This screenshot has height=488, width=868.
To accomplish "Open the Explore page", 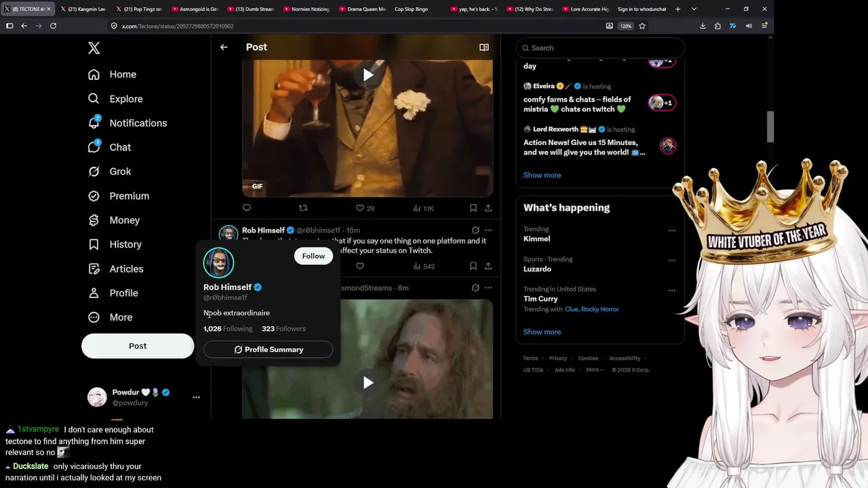I will (x=115, y=99).
